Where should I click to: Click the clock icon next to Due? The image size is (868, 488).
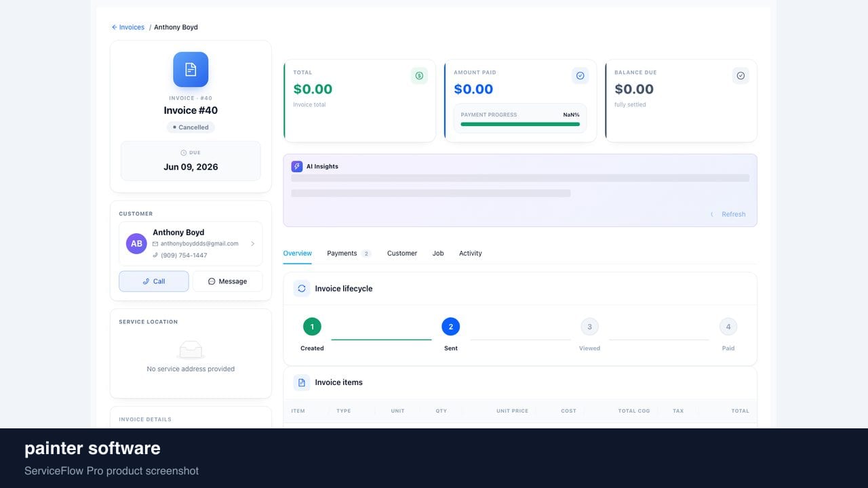click(x=184, y=153)
